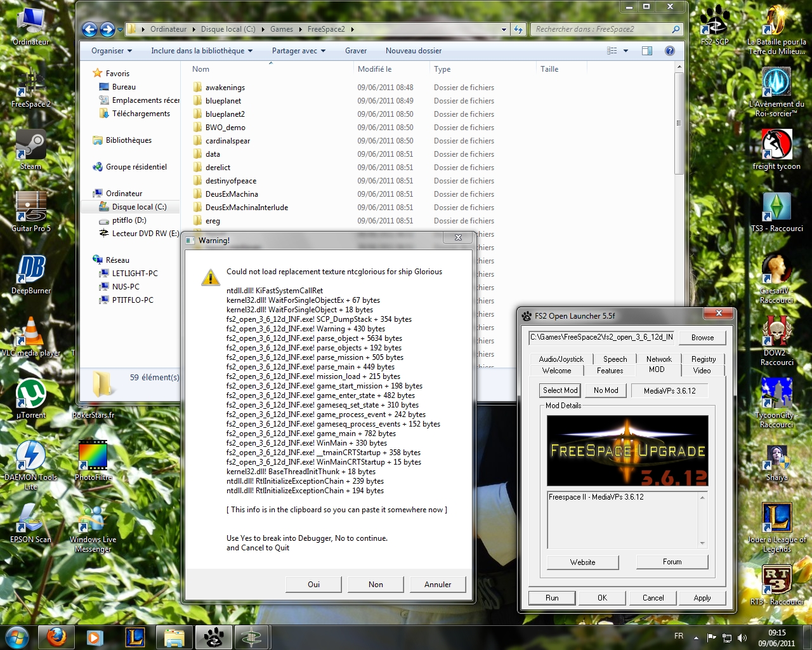Click the Graver toolbar command

click(x=356, y=51)
